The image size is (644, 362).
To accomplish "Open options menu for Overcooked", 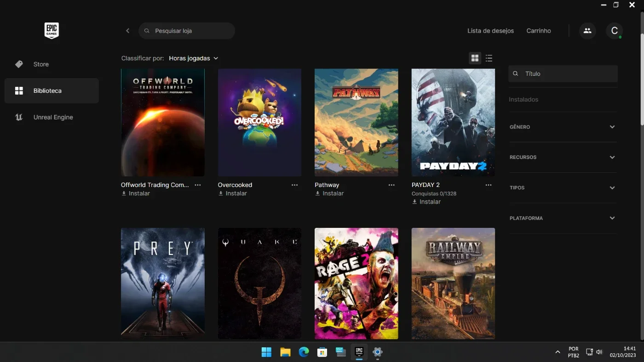I will 294,185.
